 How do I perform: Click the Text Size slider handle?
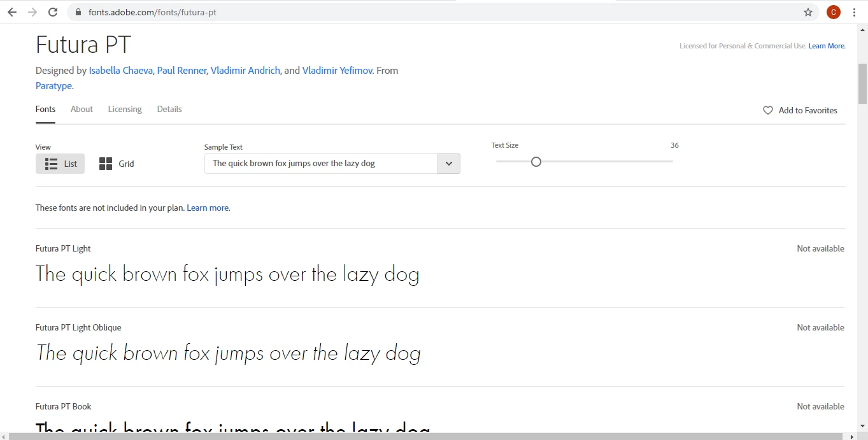point(536,162)
